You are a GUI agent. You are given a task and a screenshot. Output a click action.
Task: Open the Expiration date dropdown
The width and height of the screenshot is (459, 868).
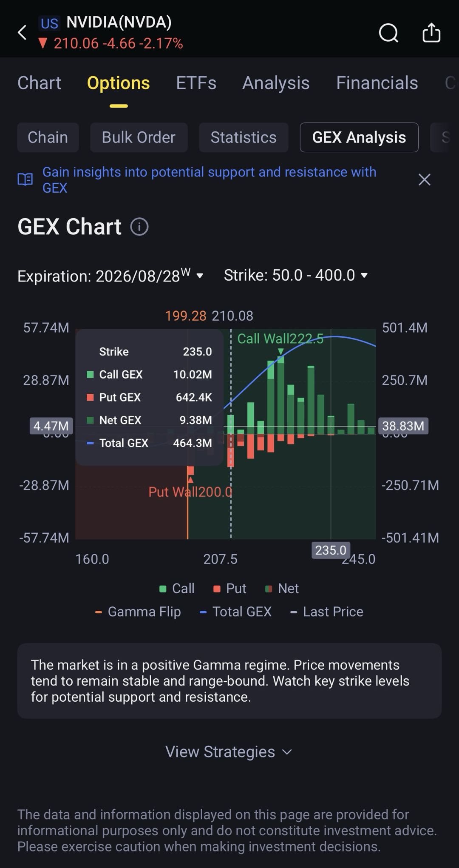pos(110,276)
